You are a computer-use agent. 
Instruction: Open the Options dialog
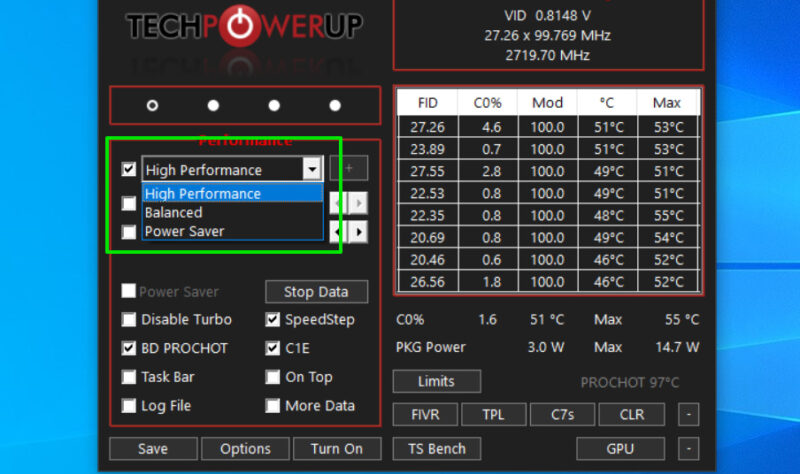coord(245,448)
